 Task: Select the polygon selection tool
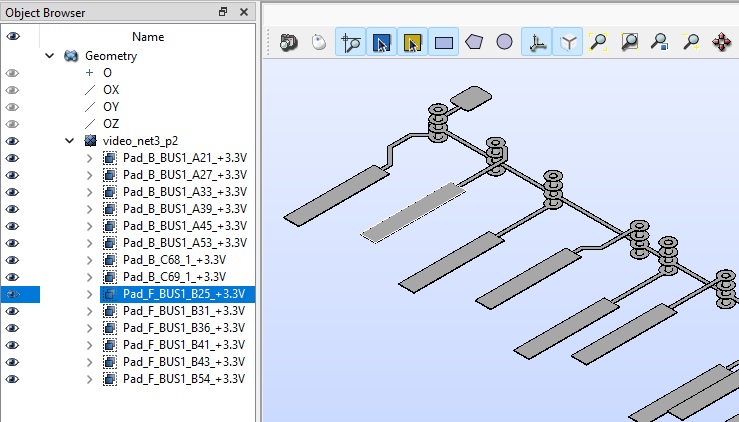[x=475, y=43]
